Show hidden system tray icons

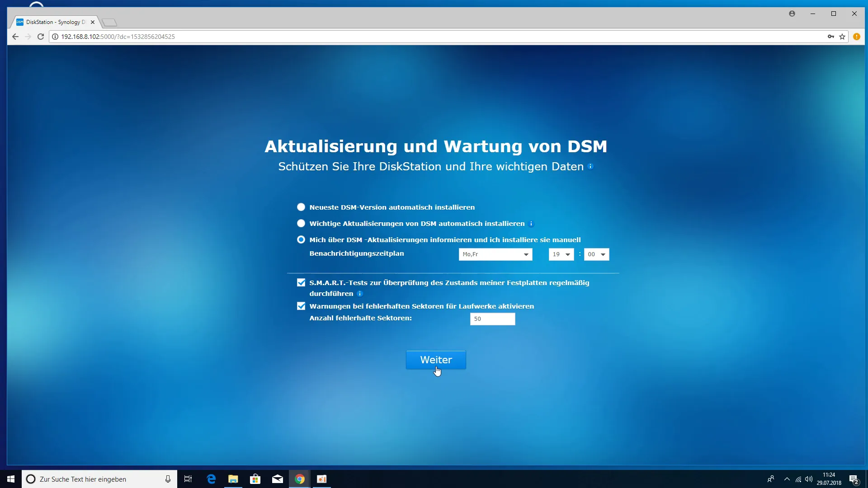tap(787, 479)
